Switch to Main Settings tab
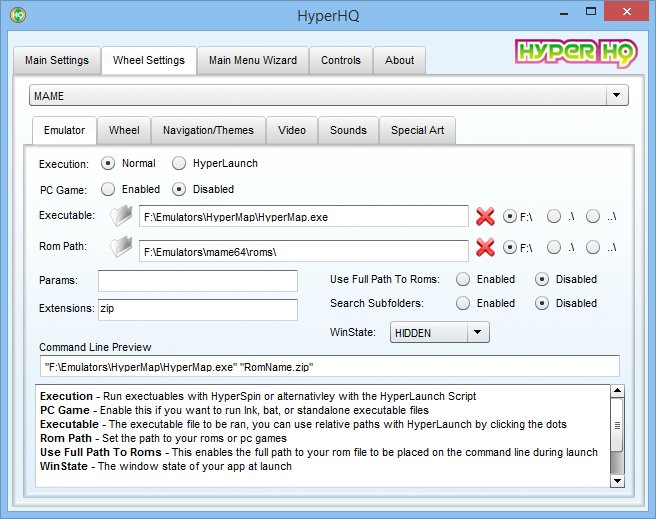656x519 pixels. tap(57, 60)
